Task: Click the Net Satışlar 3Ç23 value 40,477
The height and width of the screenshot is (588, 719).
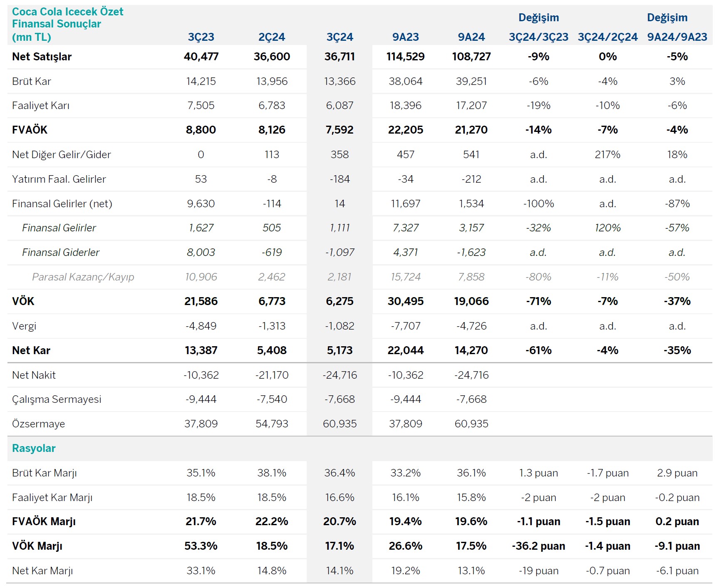Action: pyautogui.click(x=201, y=57)
